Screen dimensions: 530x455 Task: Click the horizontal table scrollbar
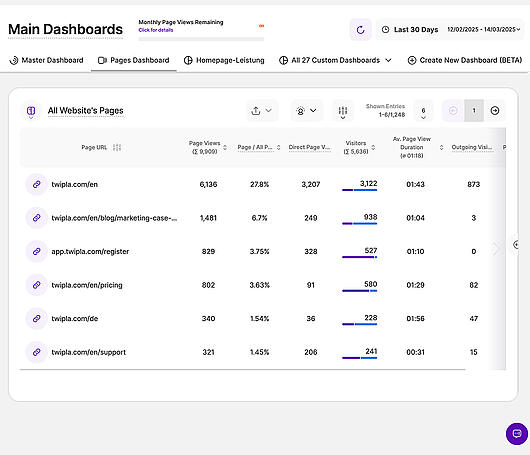(x=242, y=369)
